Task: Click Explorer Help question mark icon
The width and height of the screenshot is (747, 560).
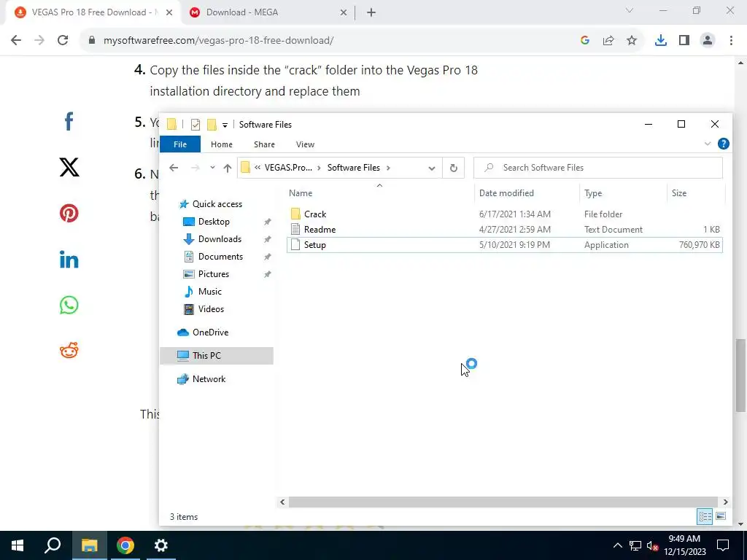Action: [x=723, y=144]
